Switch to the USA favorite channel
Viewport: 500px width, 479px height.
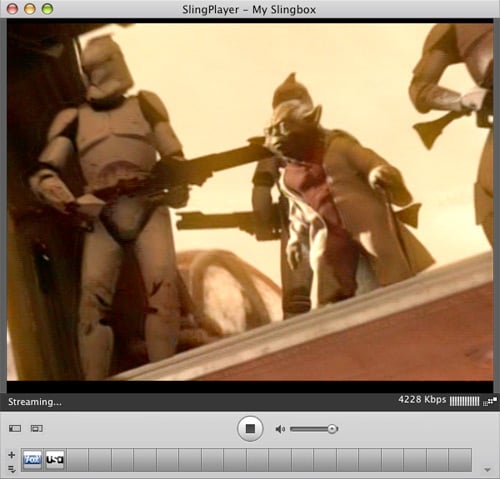55,460
